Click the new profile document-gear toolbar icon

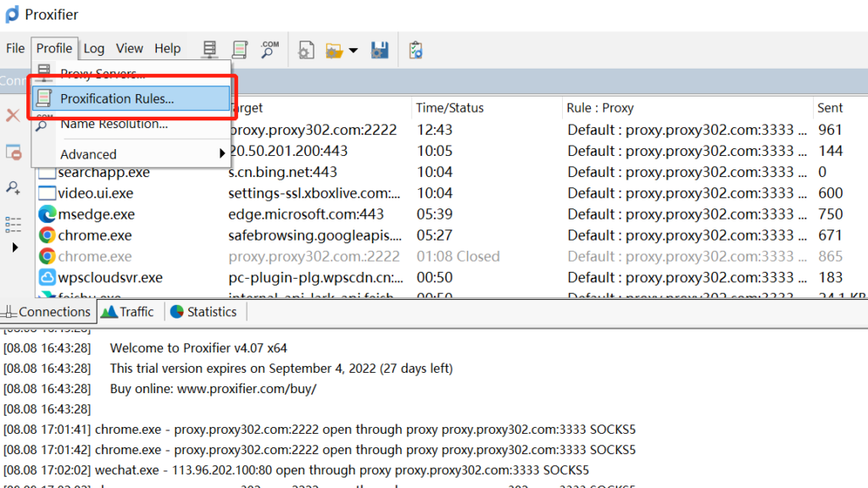(x=306, y=50)
